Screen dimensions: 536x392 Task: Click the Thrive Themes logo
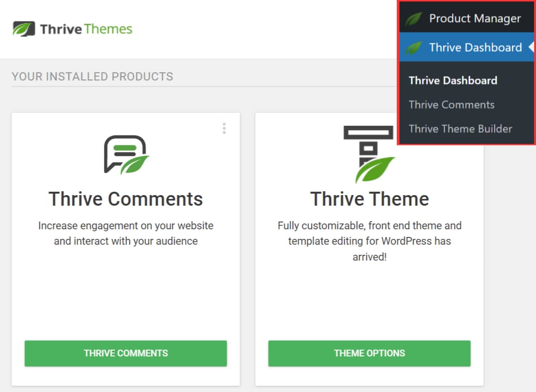point(72,29)
